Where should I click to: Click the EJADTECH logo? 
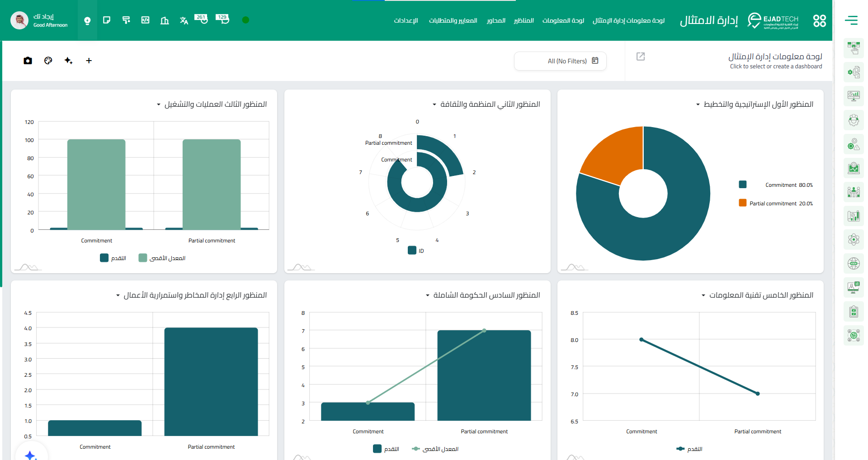(x=773, y=20)
